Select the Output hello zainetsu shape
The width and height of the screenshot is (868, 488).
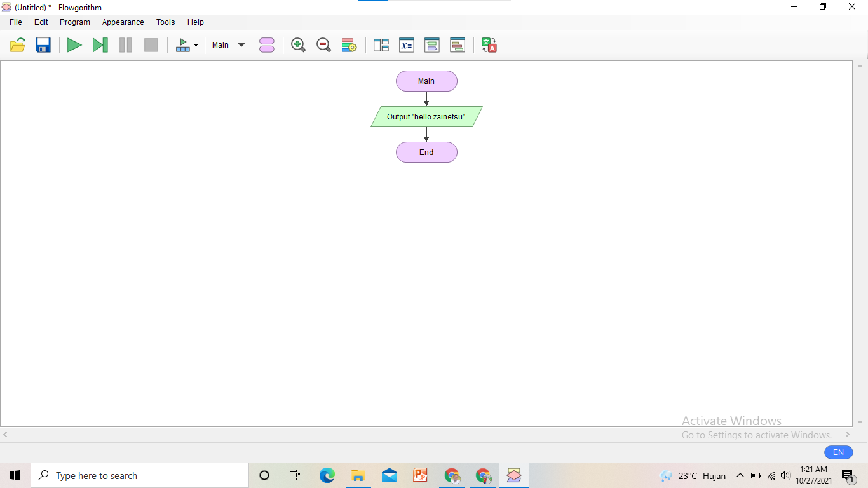coord(426,116)
